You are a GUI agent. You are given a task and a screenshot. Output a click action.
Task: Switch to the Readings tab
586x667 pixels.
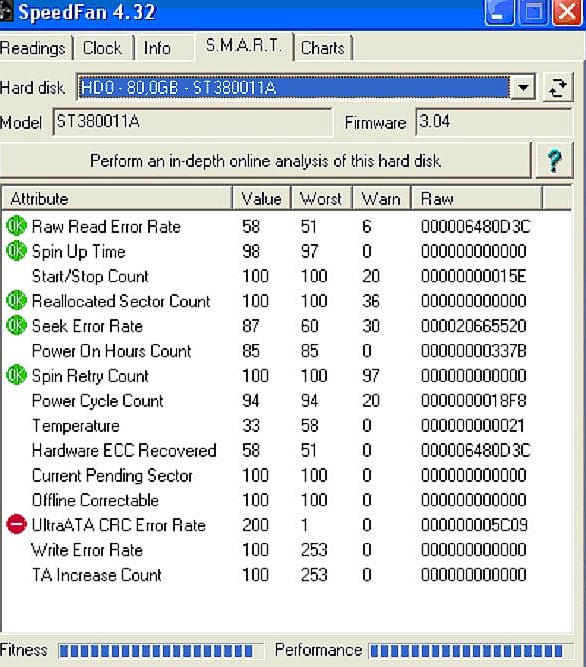(33, 48)
